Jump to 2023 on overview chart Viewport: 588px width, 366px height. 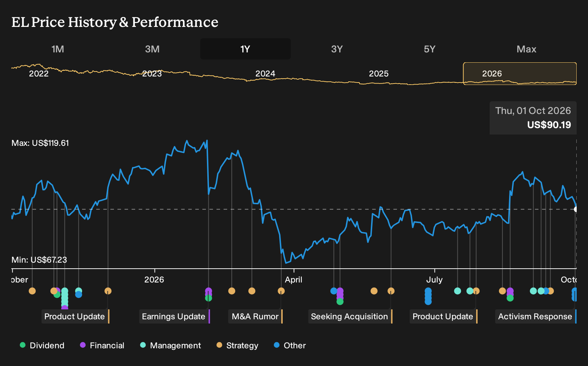152,74
